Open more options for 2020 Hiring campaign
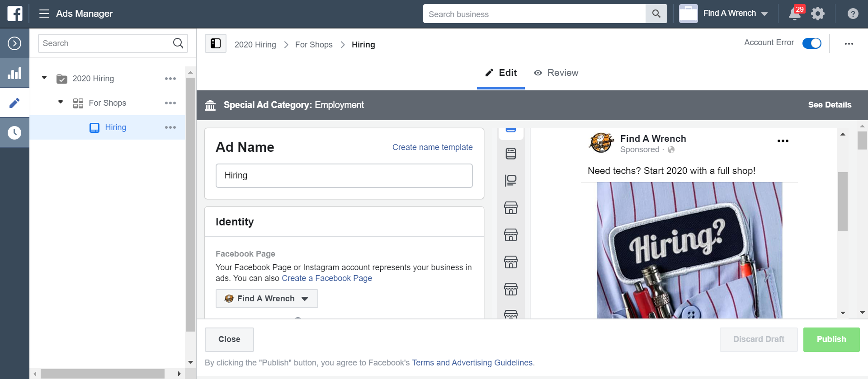 pyautogui.click(x=170, y=79)
